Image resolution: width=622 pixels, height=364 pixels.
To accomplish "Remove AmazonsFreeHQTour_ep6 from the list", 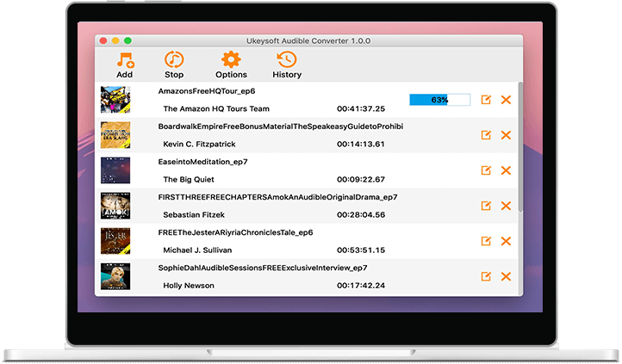I will 506,100.
